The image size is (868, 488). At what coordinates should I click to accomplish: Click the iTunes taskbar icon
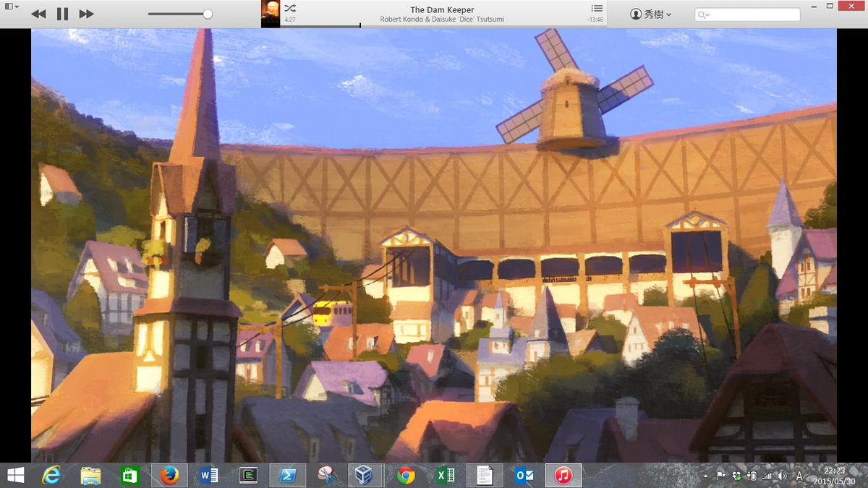(x=563, y=475)
